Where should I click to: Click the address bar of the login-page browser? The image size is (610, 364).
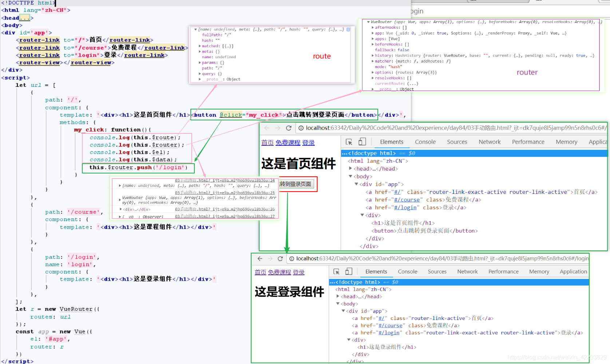[438, 259]
